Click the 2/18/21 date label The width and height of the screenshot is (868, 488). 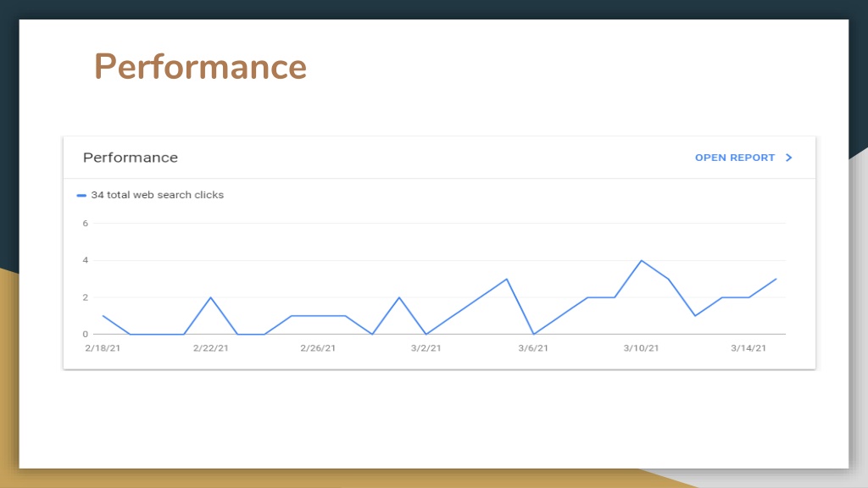[x=103, y=348]
